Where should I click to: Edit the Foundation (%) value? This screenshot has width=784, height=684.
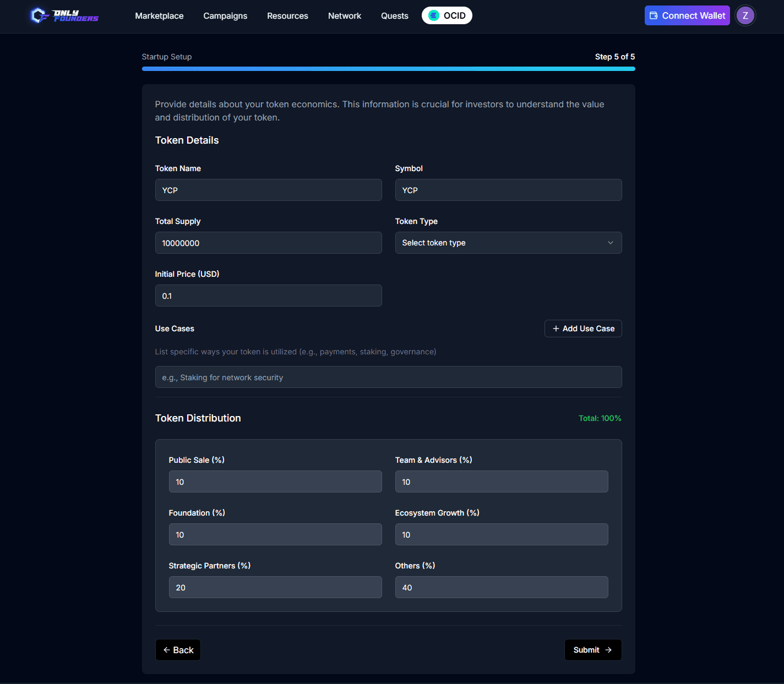[x=275, y=534]
